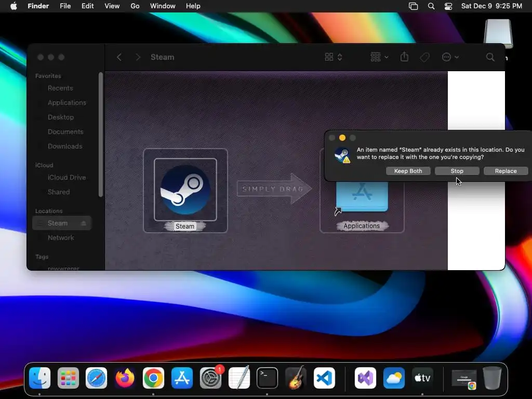Click the Keep Both button
The width and height of the screenshot is (532, 399).
coord(408,171)
